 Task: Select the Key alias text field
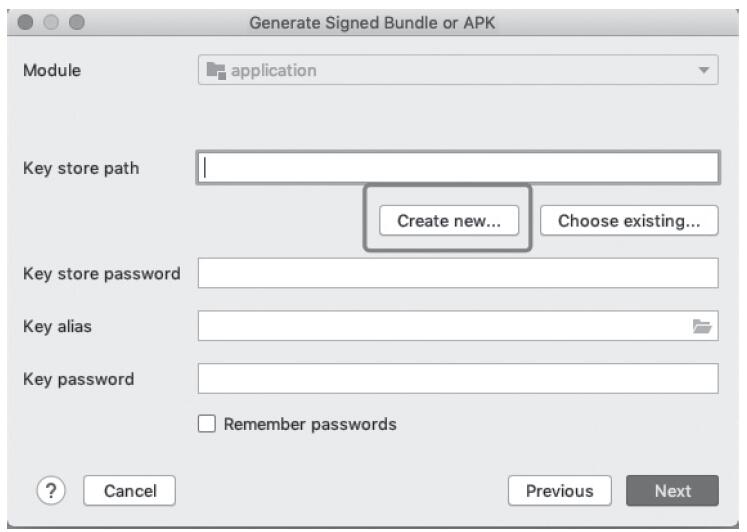click(x=440, y=326)
